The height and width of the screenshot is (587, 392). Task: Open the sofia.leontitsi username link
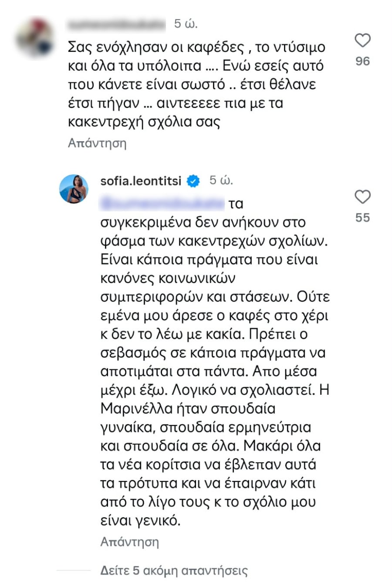(x=141, y=181)
